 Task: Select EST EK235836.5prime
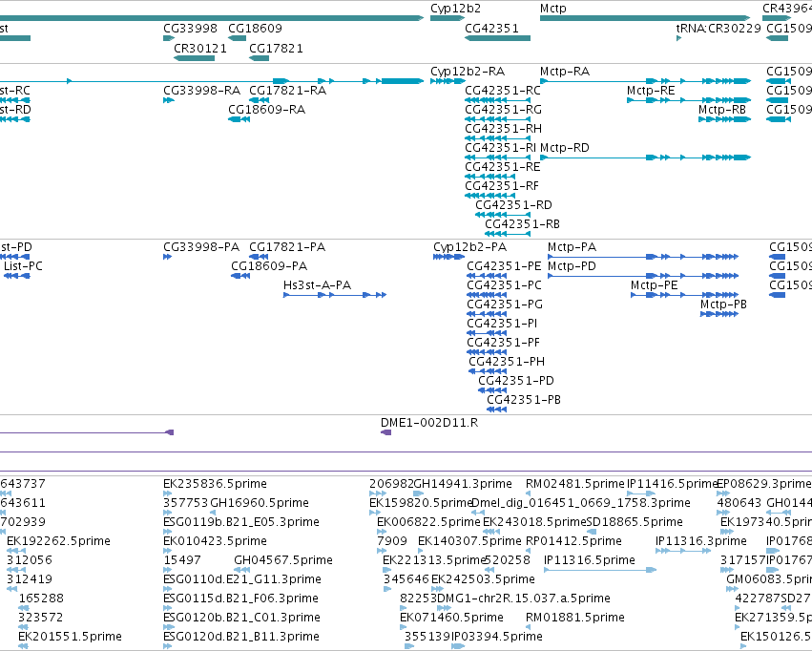pos(167,493)
